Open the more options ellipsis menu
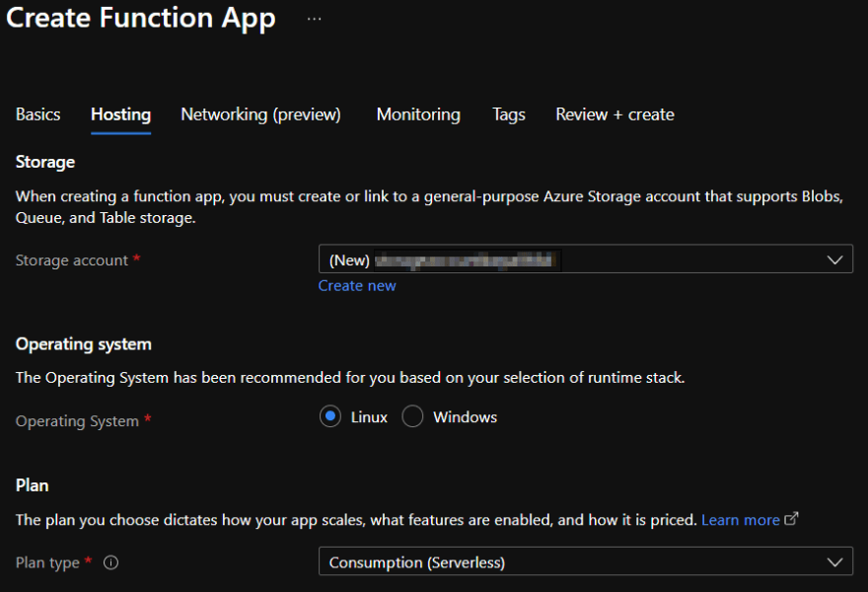Image resolution: width=868 pixels, height=592 pixels. (x=314, y=19)
